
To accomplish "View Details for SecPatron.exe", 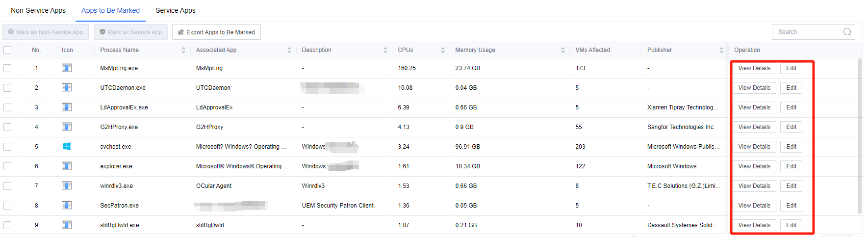I will tap(754, 206).
